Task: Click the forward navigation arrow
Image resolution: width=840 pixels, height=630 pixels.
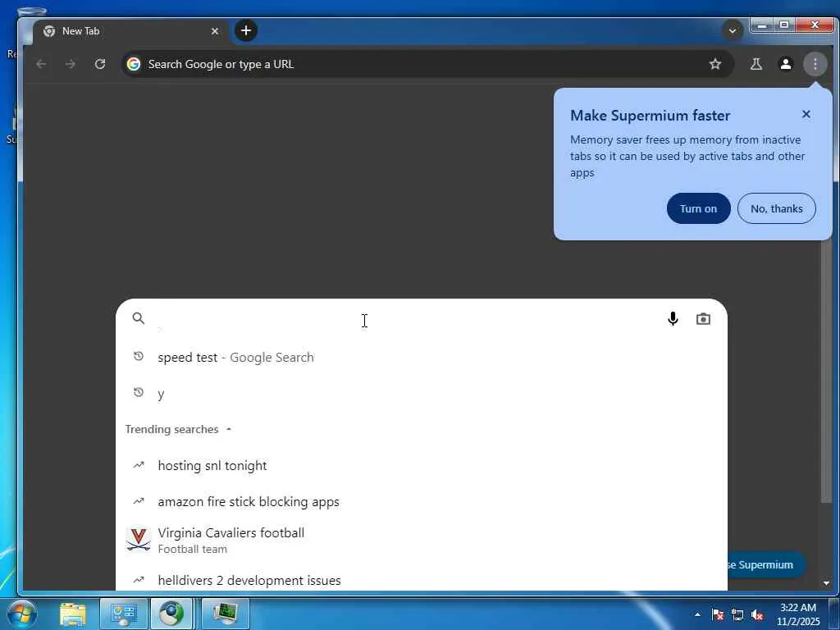Action: tap(71, 64)
